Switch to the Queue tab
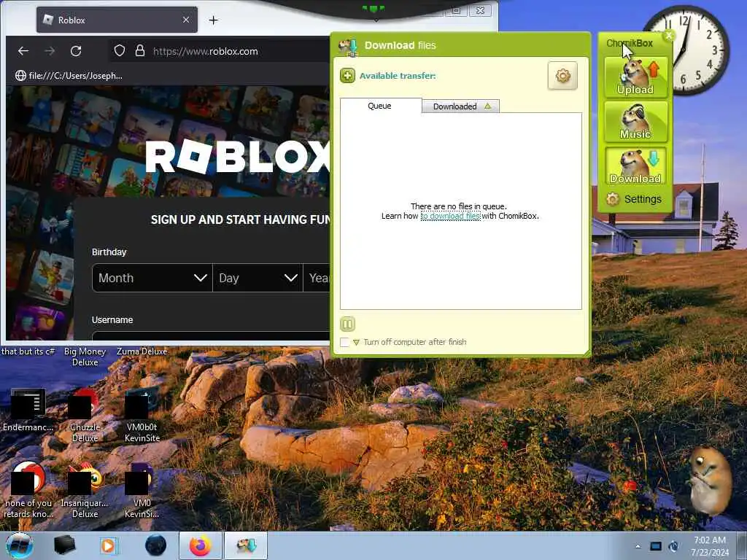747x560 pixels. click(380, 106)
